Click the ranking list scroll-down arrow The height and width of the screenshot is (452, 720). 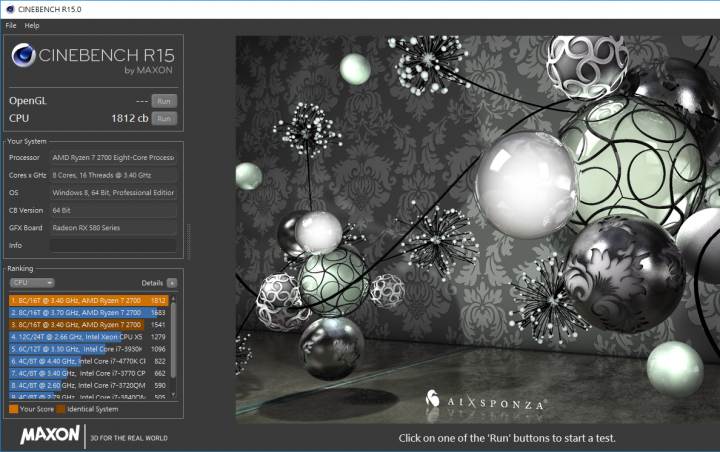tap(173, 394)
